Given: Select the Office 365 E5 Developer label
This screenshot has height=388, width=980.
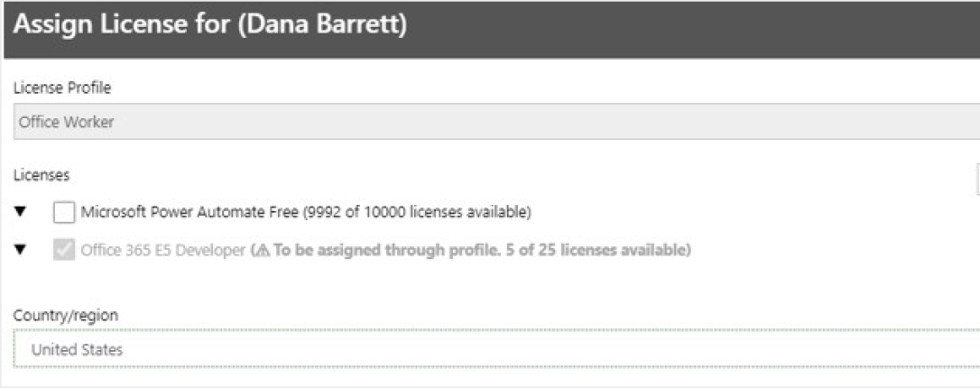Looking at the screenshot, I should point(163,251).
